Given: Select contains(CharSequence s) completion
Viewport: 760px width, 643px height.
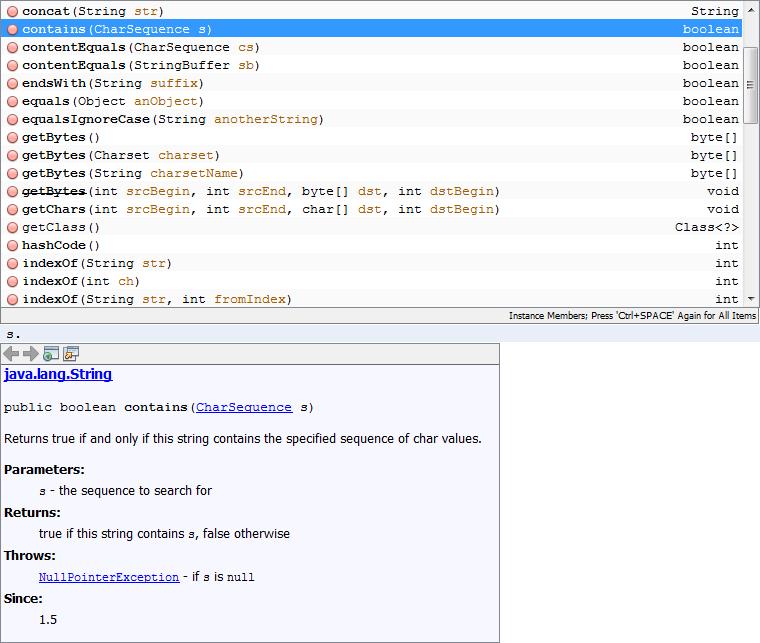Looking at the screenshot, I should (371, 29).
